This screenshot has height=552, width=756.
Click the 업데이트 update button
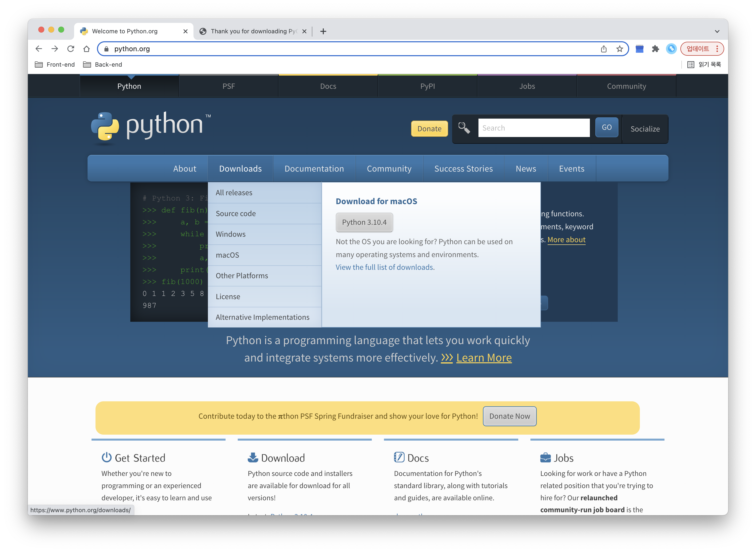click(698, 49)
